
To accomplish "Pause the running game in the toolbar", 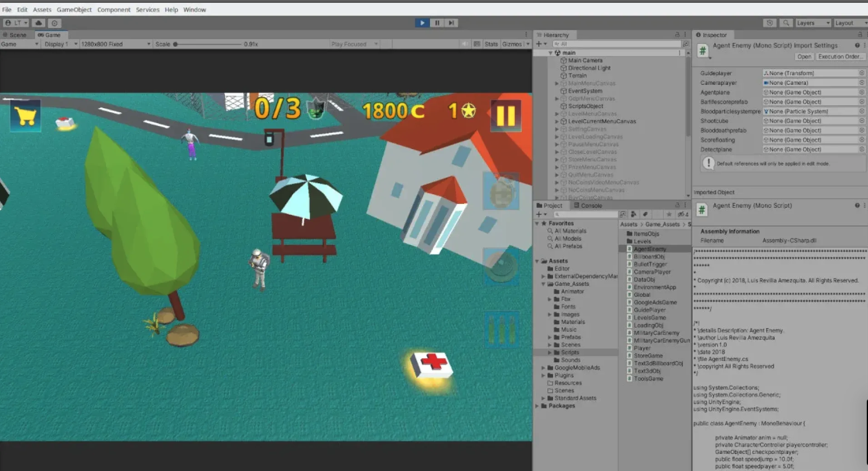I will coord(437,23).
